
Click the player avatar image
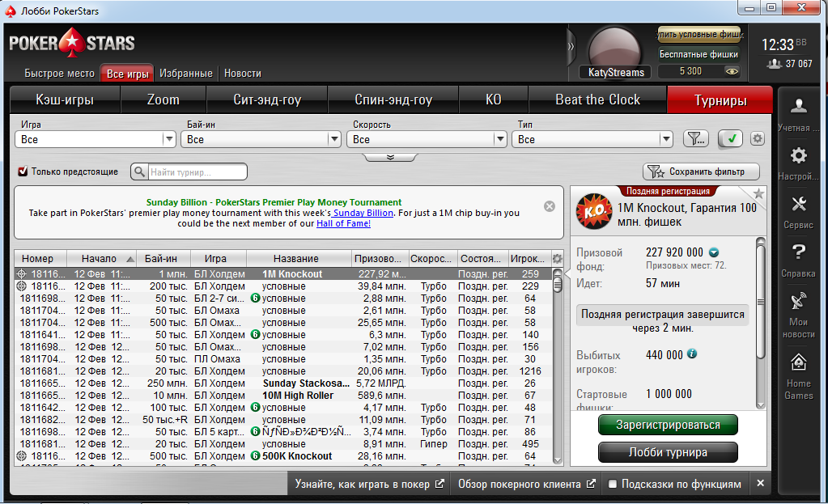click(x=614, y=48)
